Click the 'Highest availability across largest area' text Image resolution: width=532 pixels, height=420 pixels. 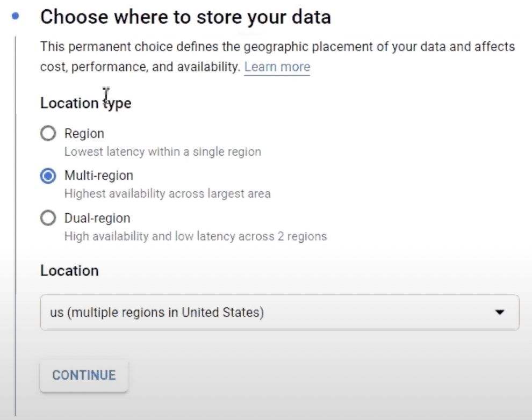[x=168, y=193]
